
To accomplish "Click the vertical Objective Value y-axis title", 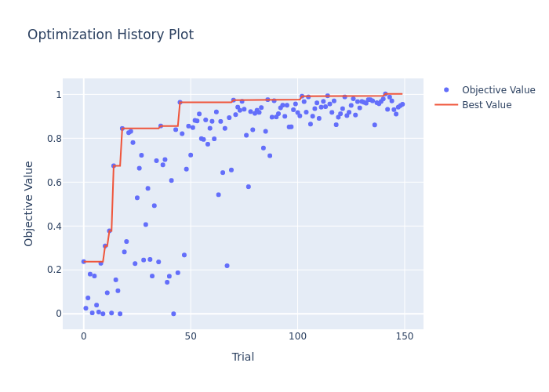I will click(30, 203).
